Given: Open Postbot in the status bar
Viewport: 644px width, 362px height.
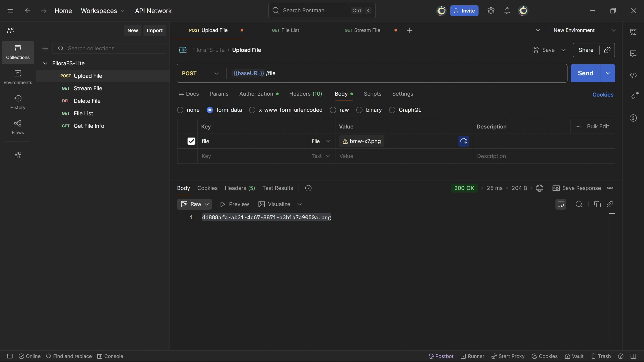Looking at the screenshot, I should point(441,356).
